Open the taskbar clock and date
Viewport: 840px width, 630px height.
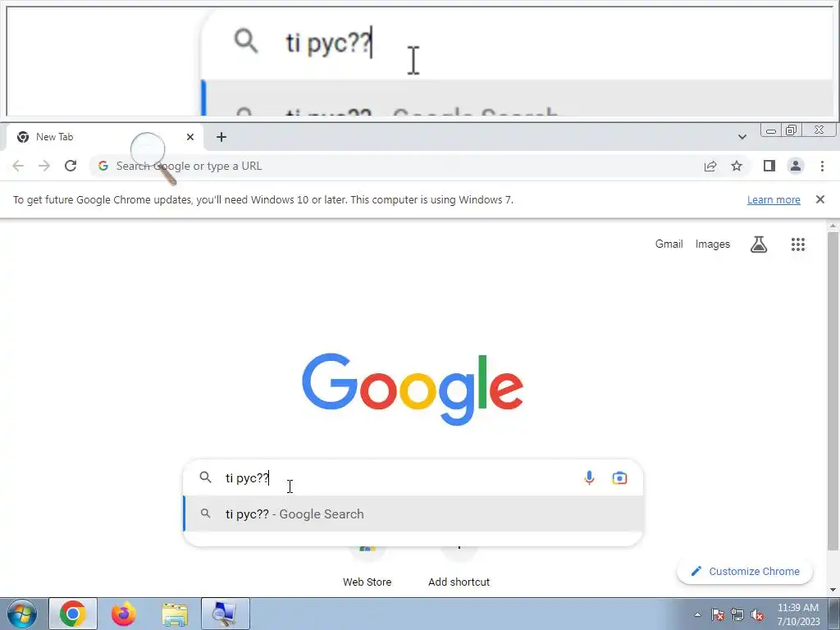798,614
